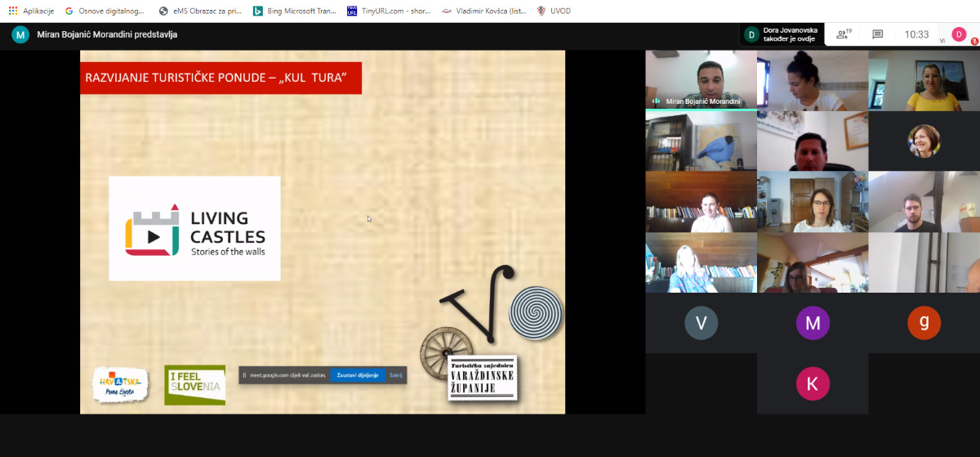Open the UVOD bookmark
The height and width of the screenshot is (457, 980).
pos(554,11)
